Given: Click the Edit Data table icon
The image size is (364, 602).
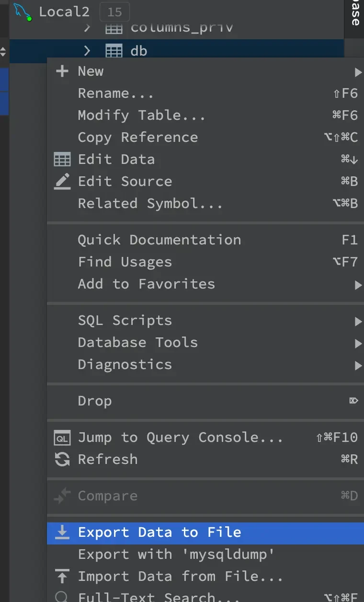Looking at the screenshot, I should click(62, 160).
